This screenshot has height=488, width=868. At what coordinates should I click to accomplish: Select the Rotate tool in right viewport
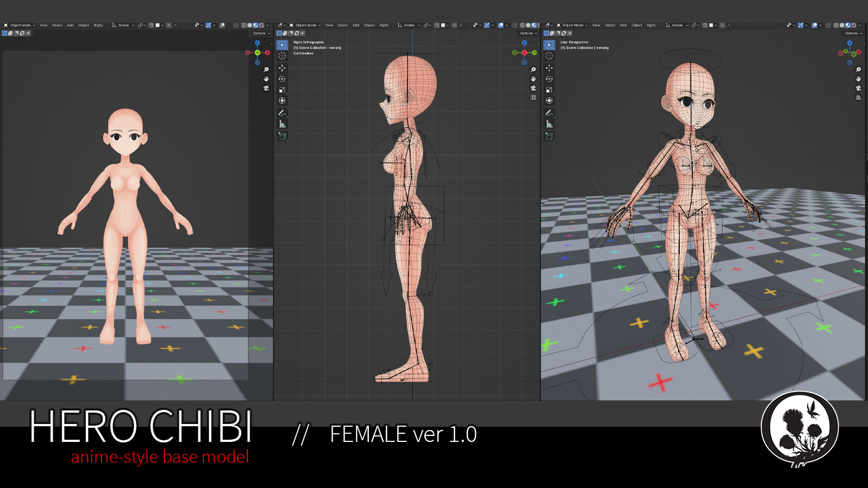tap(549, 79)
